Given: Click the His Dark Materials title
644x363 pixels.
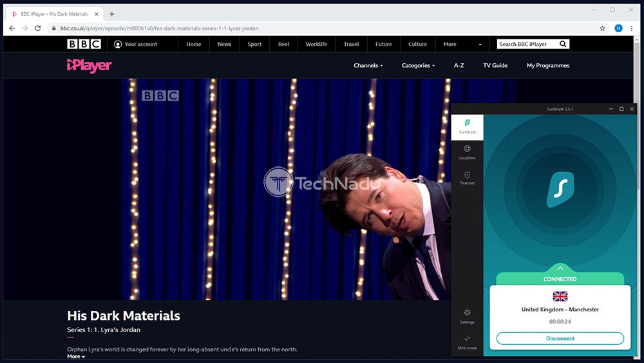Looking at the screenshot, I should [124, 315].
